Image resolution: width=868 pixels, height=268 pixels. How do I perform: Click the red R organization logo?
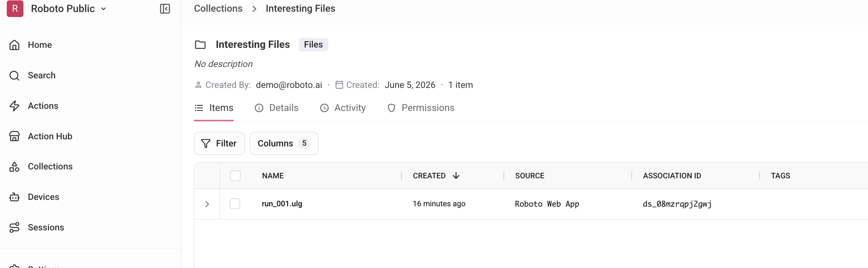[x=15, y=9]
